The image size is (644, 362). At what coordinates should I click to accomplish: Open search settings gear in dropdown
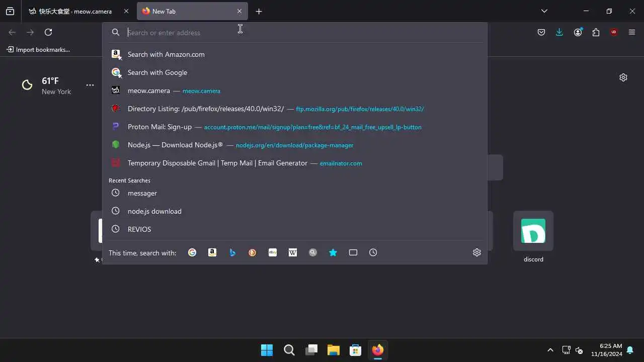coord(477,252)
